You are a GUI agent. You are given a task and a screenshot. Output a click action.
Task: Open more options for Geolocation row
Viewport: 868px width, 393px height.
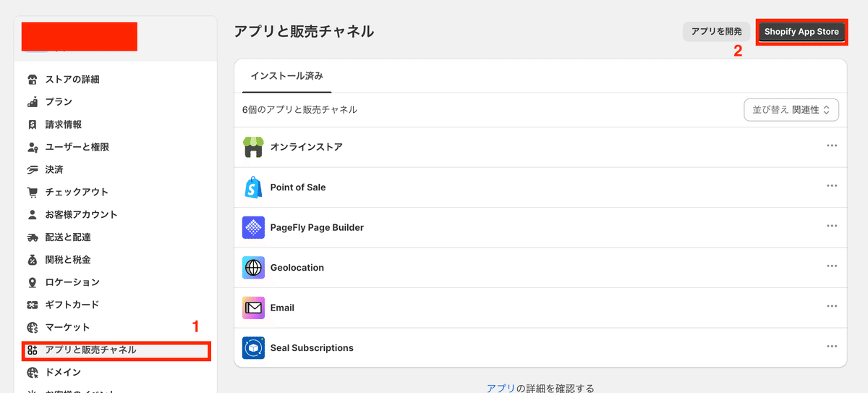[832, 266]
